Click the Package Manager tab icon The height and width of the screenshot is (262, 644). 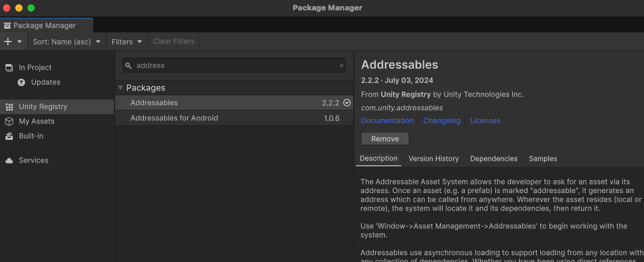[7, 26]
